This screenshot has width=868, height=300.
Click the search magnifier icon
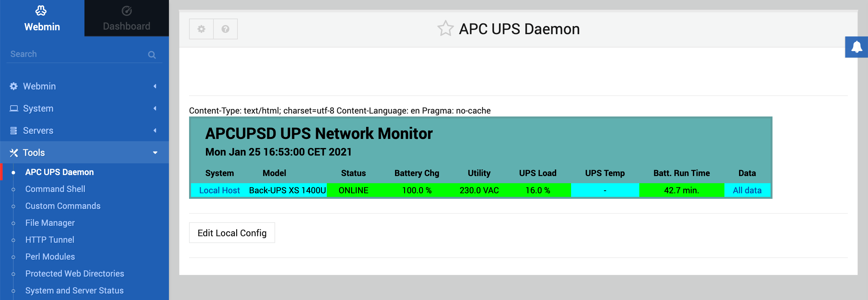point(152,55)
